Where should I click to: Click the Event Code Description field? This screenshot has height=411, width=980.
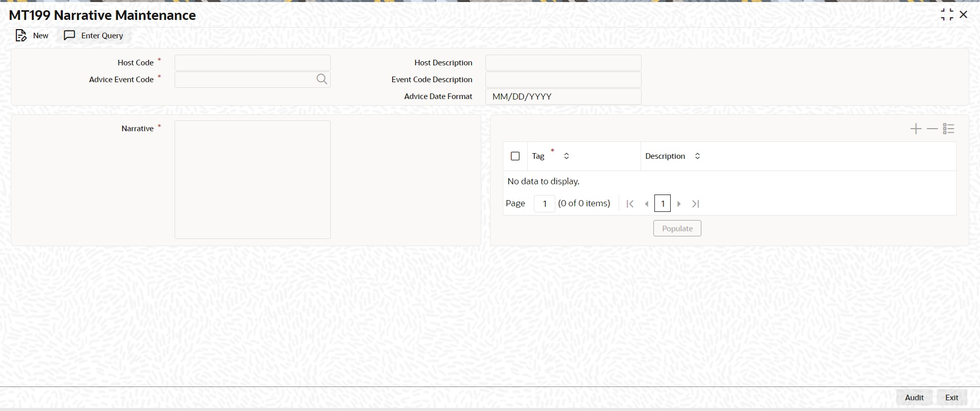pos(563,80)
